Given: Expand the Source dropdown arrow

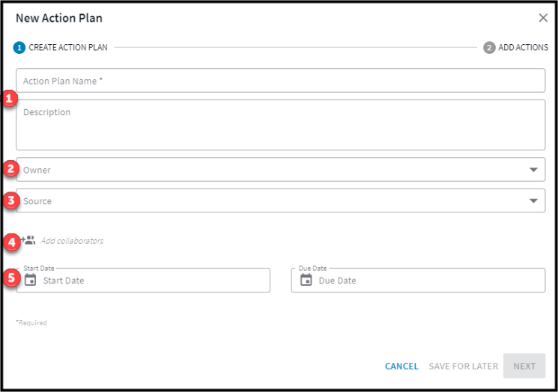Looking at the screenshot, I should 533,200.
